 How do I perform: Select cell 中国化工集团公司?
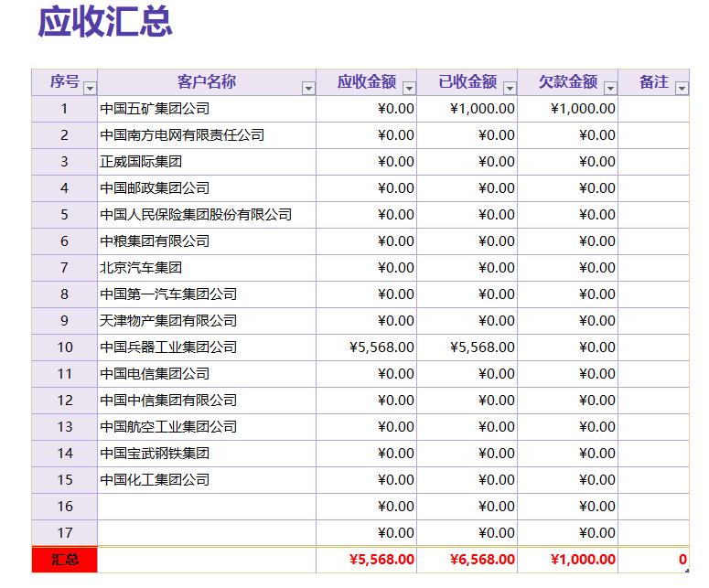(207, 480)
